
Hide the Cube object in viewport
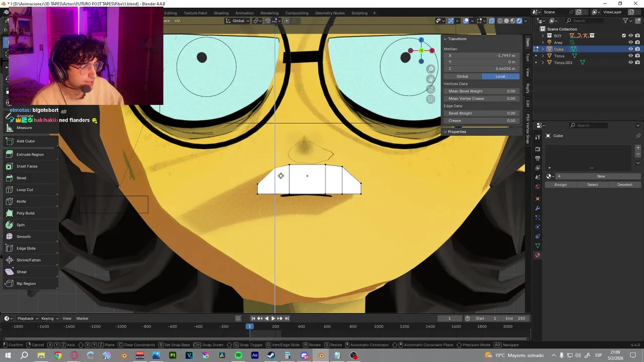(x=630, y=49)
